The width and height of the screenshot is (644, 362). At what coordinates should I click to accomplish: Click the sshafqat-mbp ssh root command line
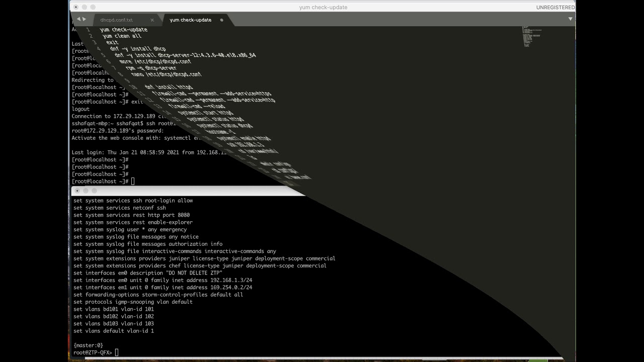pos(124,123)
